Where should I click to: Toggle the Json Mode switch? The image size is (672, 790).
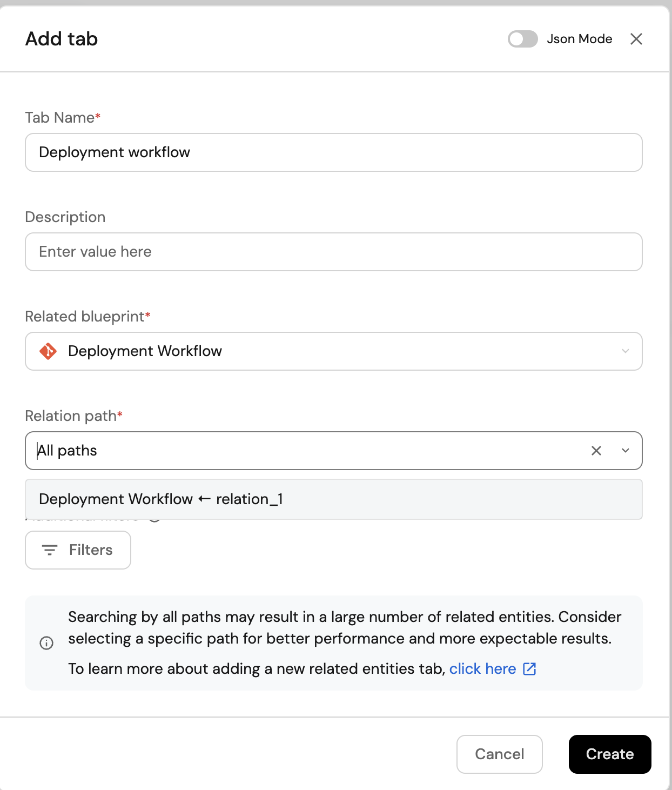[522, 39]
